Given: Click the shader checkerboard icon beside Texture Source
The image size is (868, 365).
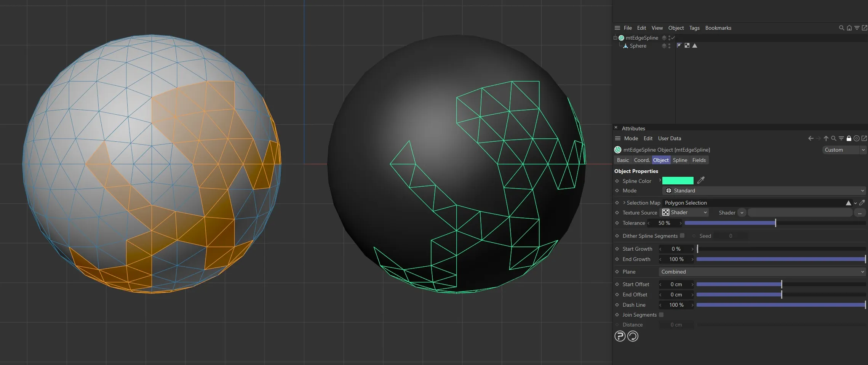Looking at the screenshot, I should [x=665, y=212].
